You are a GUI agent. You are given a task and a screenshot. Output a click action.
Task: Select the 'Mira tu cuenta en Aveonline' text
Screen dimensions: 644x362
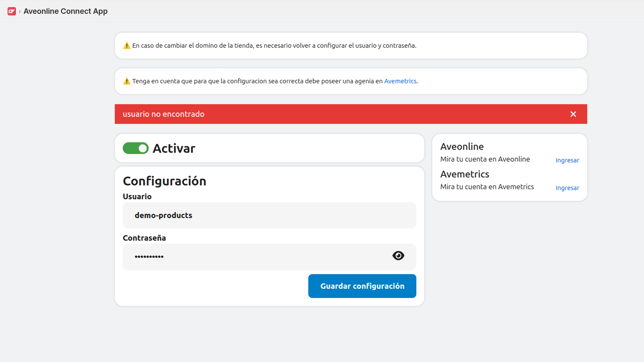(x=485, y=159)
